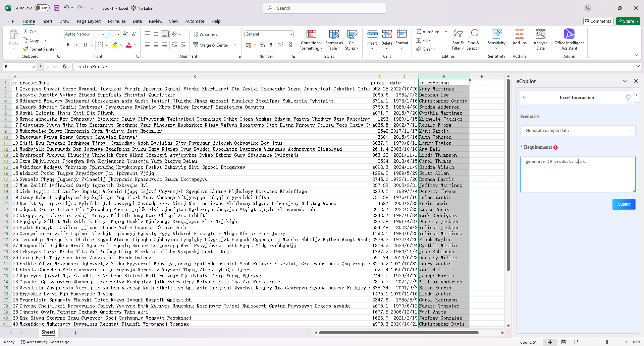Image resolution: width=644 pixels, height=346 pixels.
Task: Click the Submit button in eCopilot
Action: pos(624,204)
